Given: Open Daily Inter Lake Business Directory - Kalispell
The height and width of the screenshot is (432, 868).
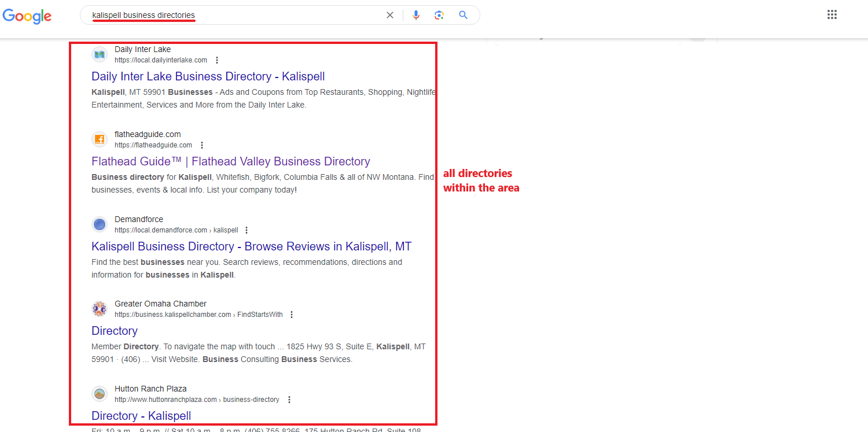Looking at the screenshot, I should (x=208, y=76).
